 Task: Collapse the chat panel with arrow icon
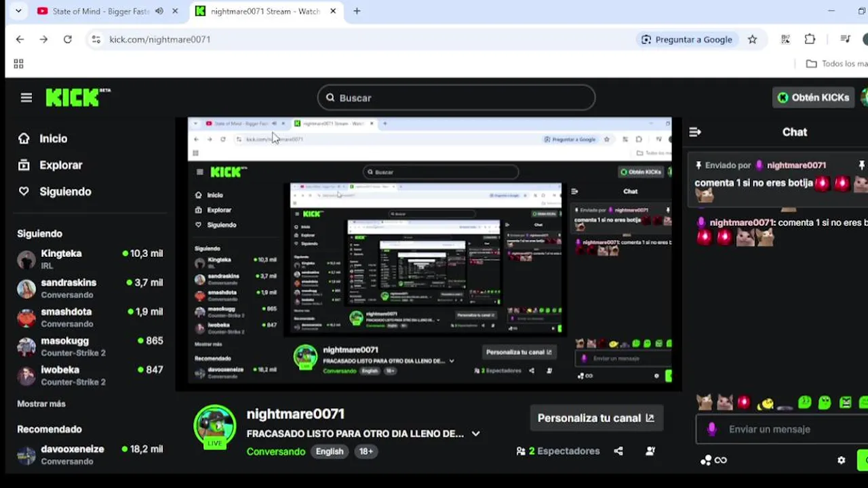[695, 132]
